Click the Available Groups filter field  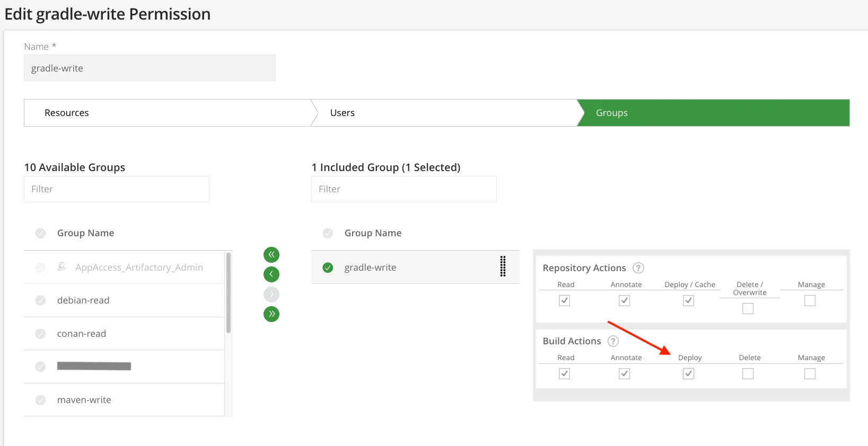pyautogui.click(x=117, y=189)
